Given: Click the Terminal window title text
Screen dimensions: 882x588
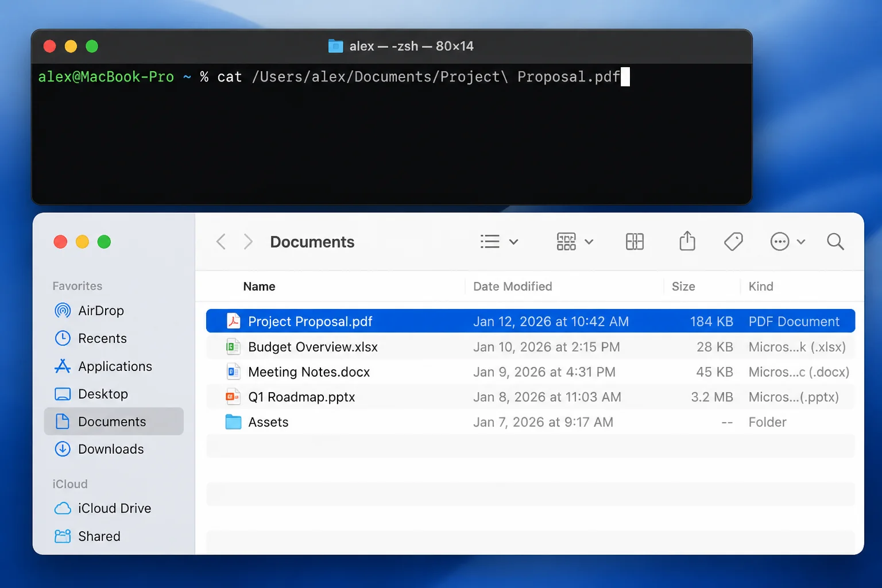Looking at the screenshot, I should click(x=412, y=46).
